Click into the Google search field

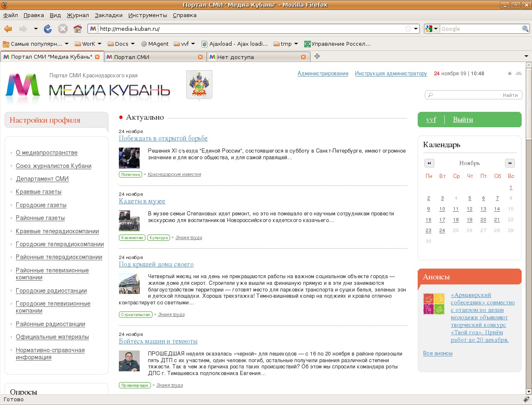pos(480,29)
